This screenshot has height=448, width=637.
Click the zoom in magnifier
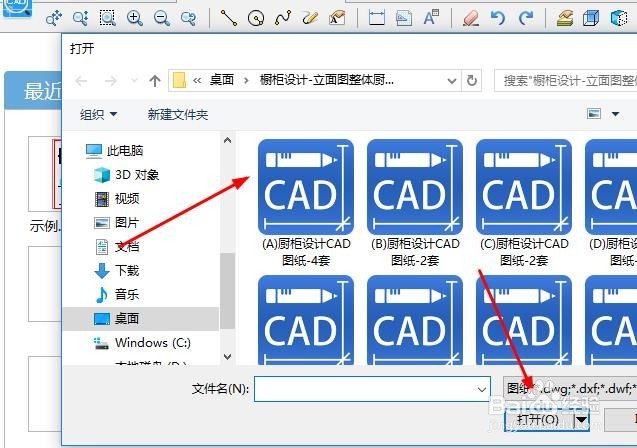tap(134, 18)
